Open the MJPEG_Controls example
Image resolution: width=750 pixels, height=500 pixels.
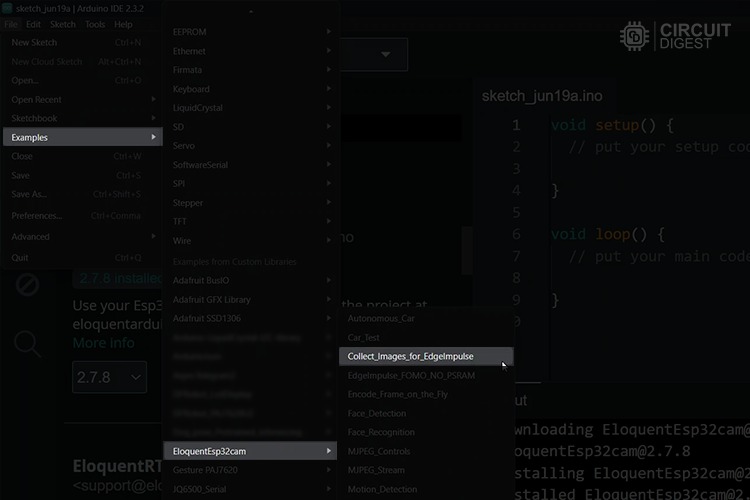(426, 452)
